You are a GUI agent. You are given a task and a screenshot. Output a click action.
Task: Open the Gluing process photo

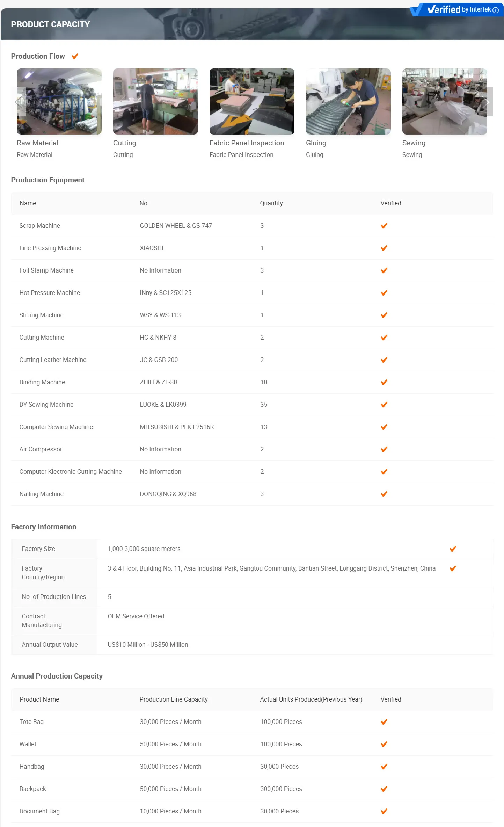coord(348,101)
